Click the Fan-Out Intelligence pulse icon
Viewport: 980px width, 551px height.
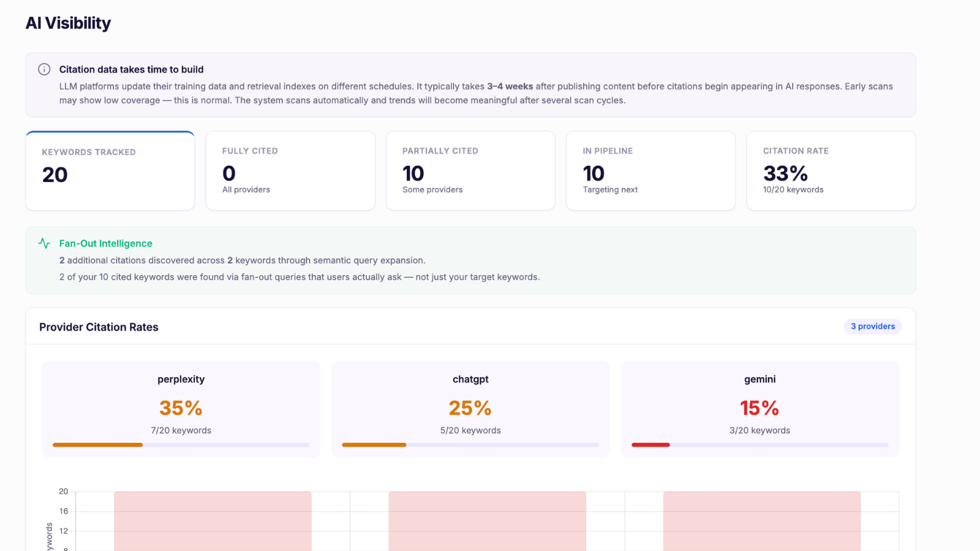click(44, 243)
